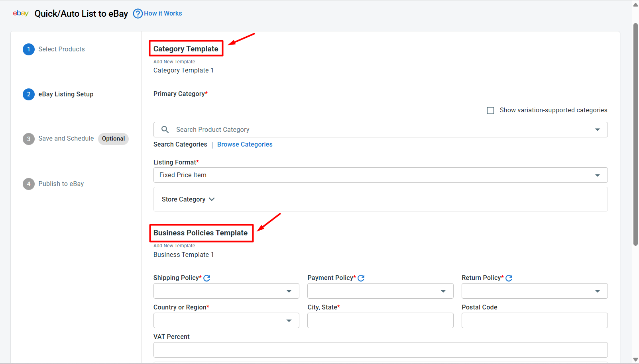Image resolution: width=639 pixels, height=364 pixels.
Task: Click the Primary Category label
Action: point(181,94)
